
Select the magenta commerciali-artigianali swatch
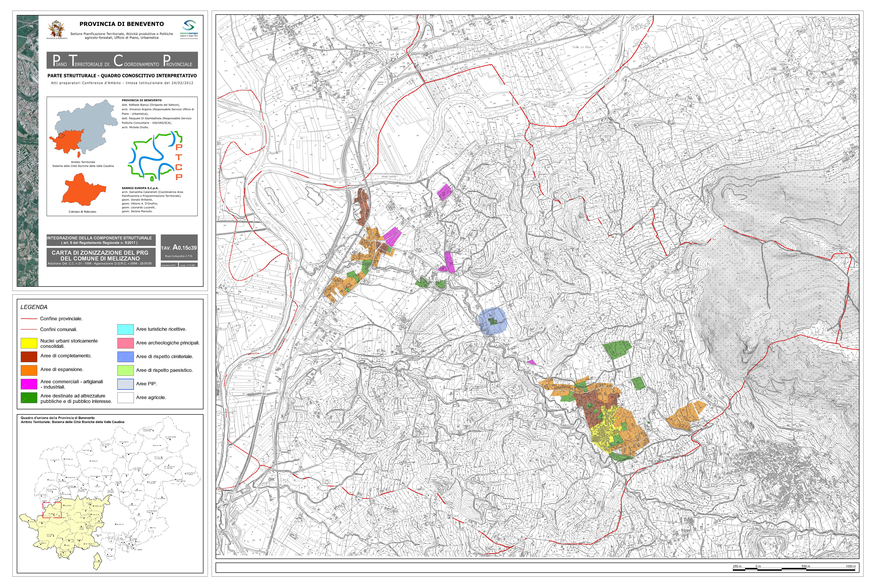pos(29,384)
